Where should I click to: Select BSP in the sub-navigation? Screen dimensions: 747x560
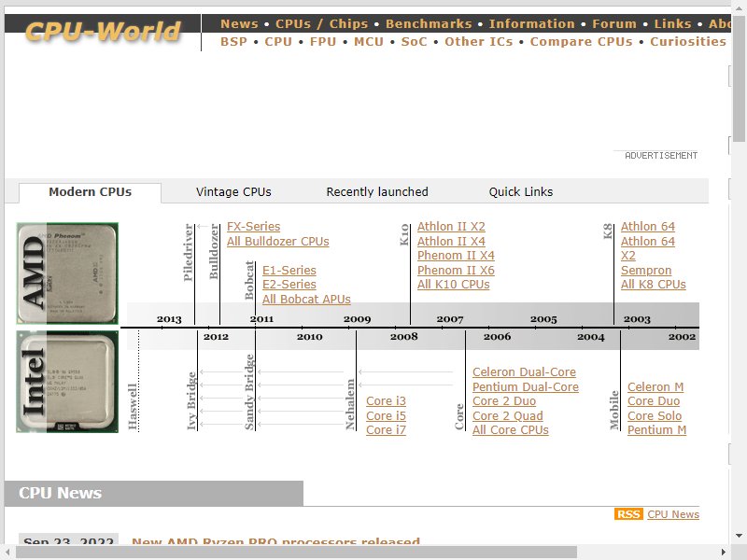click(x=233, y=42)
